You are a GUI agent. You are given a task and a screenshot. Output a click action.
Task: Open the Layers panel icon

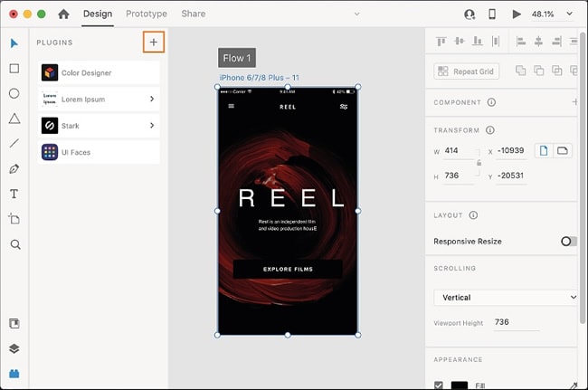pos(14,348)
